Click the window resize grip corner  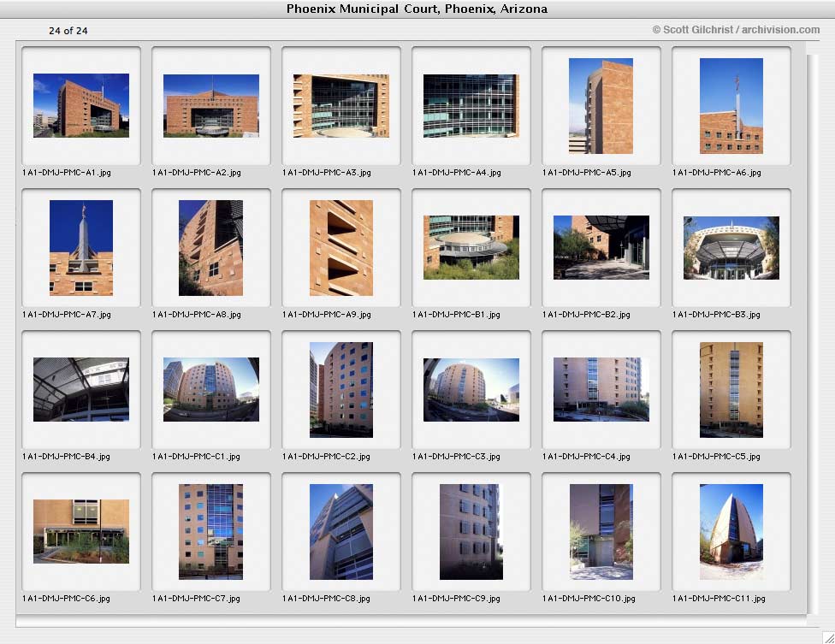828,637
